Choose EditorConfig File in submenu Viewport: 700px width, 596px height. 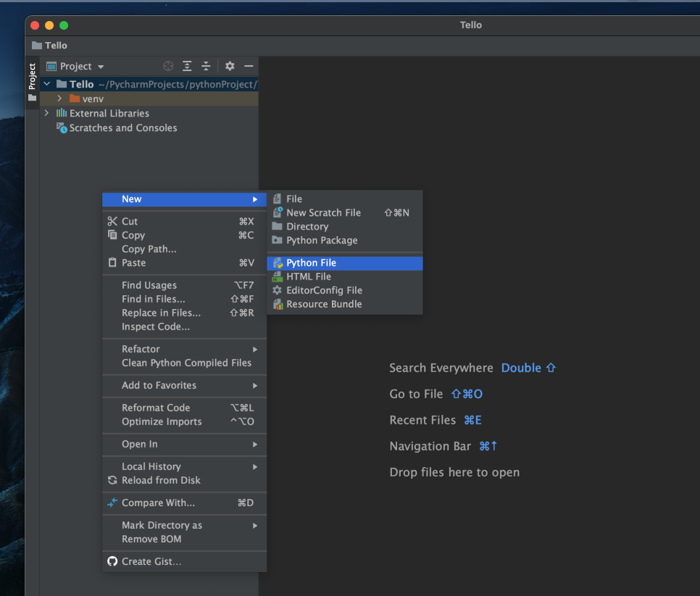(x=345, y=290)
